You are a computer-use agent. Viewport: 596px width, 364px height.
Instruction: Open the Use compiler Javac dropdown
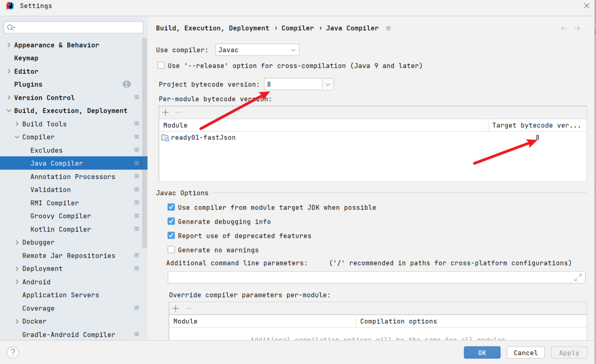257,50
